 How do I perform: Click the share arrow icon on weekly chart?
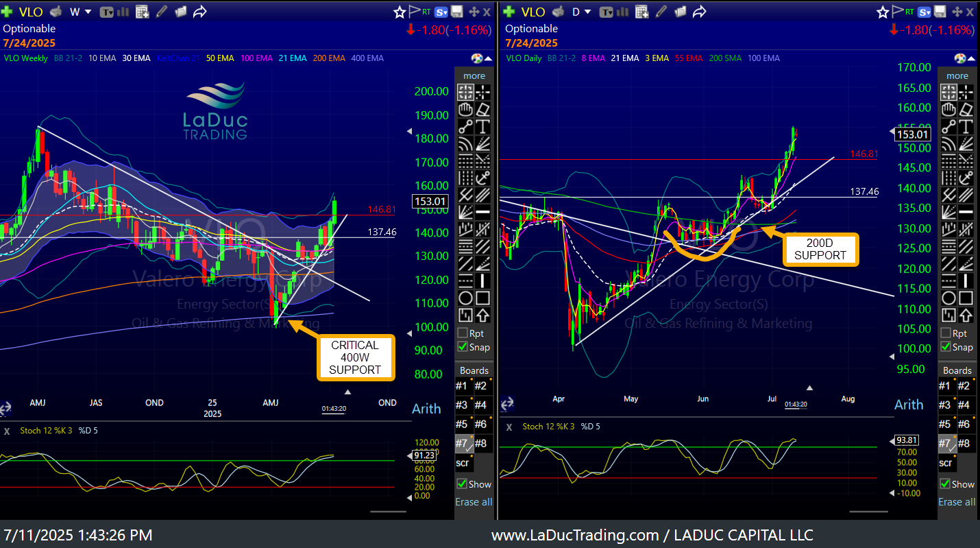(199, 12)
